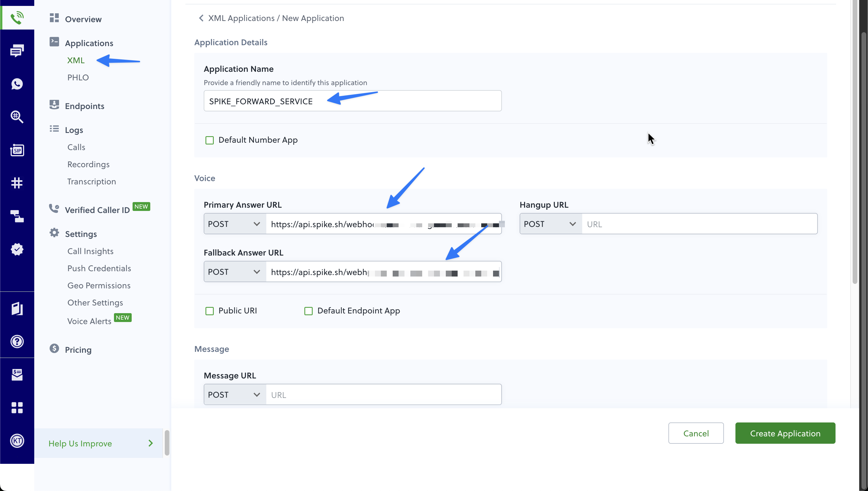
Task: Open the Phone Numbers hash icon
Action: point(17,183)
